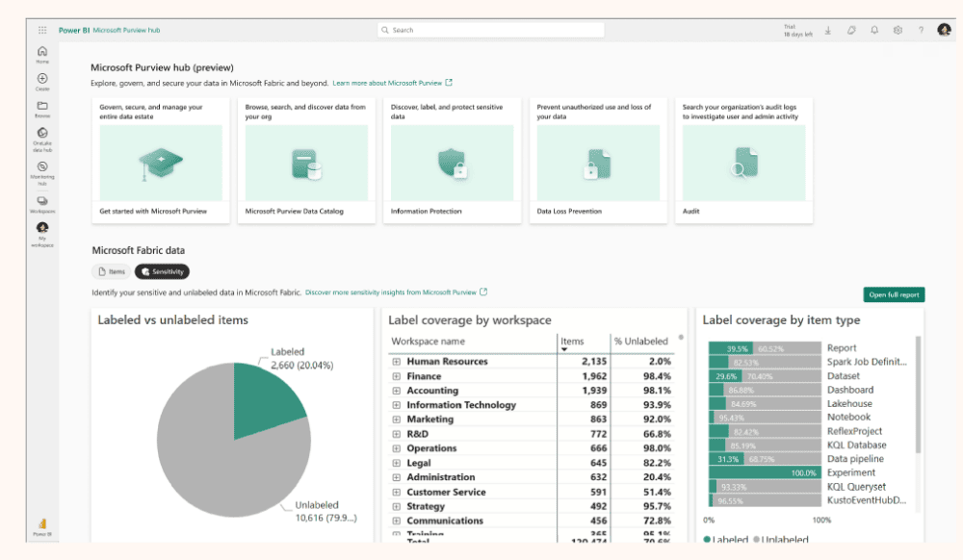Expand the Strategy workspace row
This screenshot has height=560, width=963.
(397, 507)
